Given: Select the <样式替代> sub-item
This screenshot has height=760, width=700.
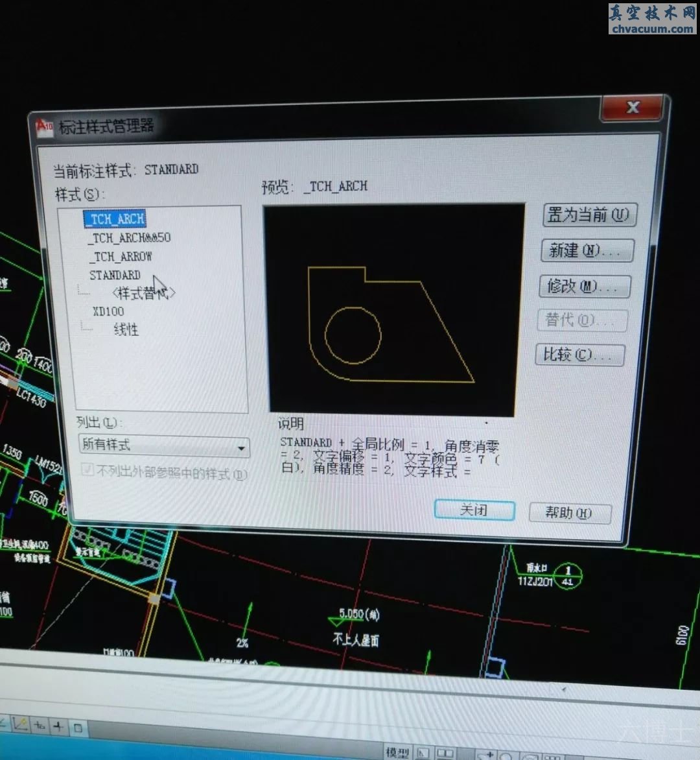Looking at the screenshot, I should (x=143, y=293).
